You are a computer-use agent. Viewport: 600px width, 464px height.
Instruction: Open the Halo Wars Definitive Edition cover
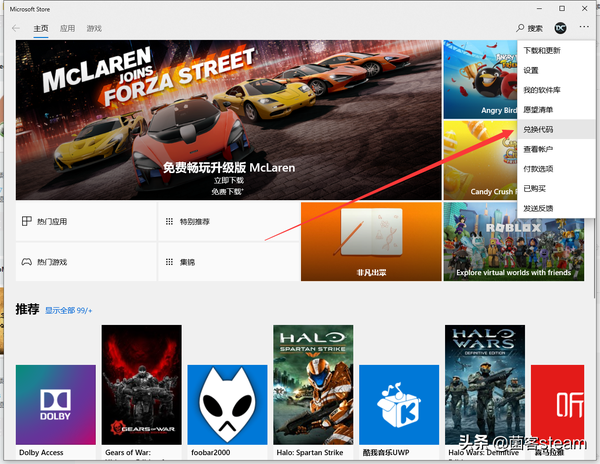coord(485,384)
